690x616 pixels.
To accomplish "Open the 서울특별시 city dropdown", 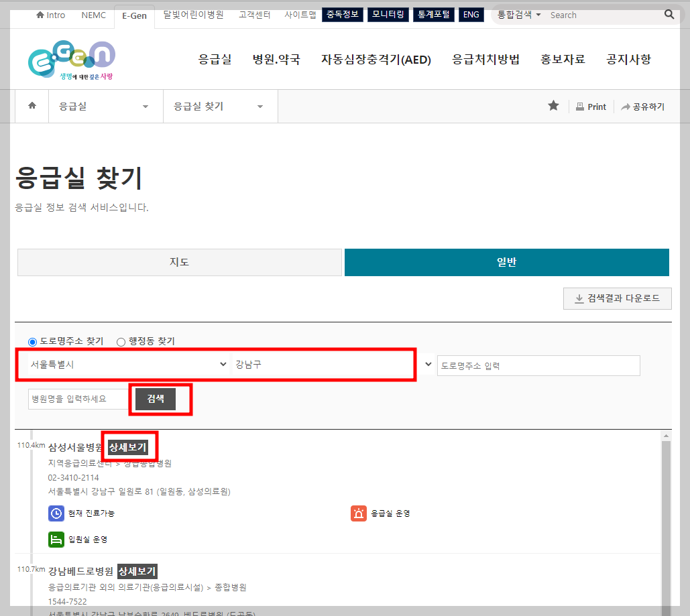I will [129, 365].
